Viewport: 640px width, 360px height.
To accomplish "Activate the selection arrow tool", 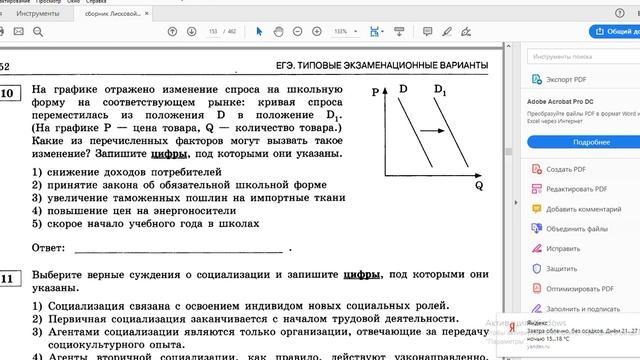I will click(259, 31).
